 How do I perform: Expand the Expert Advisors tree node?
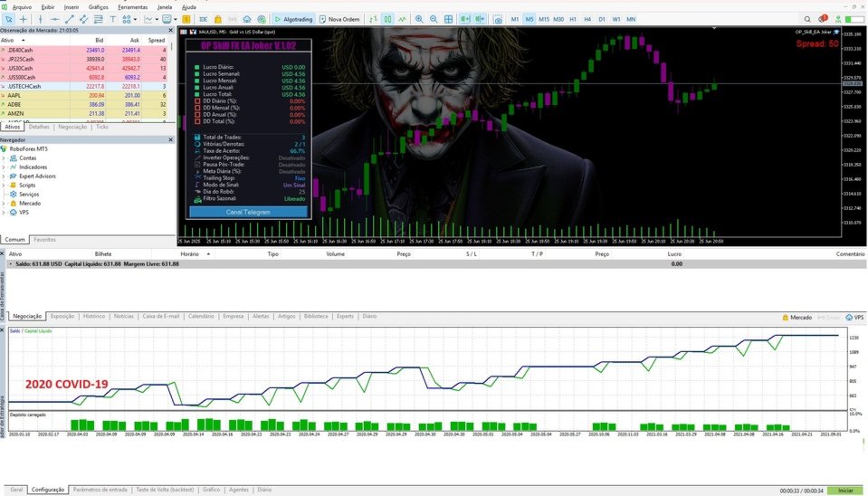point(4,176)
